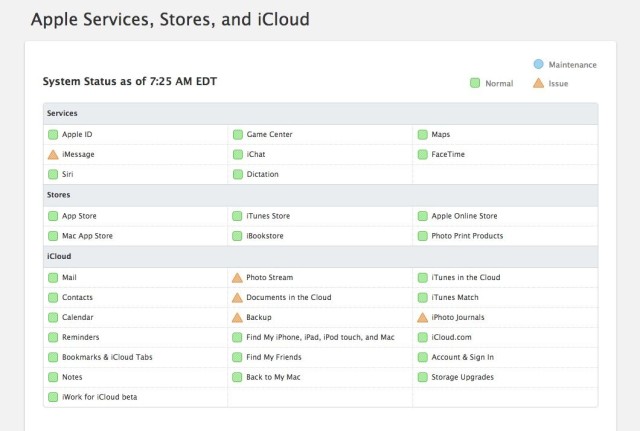The height and width of the screenshot is (431, 640).
Task: Click the iMessage issue warning triangle icon
Action: 53,155
